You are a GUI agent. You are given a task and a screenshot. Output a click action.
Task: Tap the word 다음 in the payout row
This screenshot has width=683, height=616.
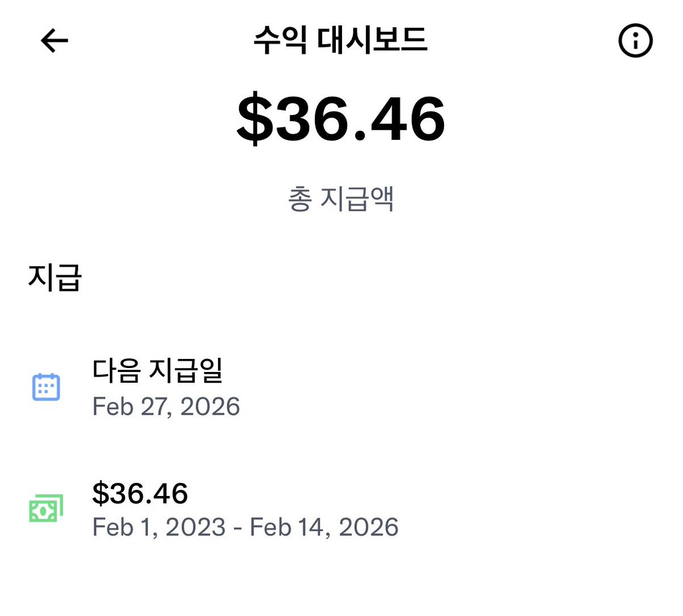(x=117, y=370)
